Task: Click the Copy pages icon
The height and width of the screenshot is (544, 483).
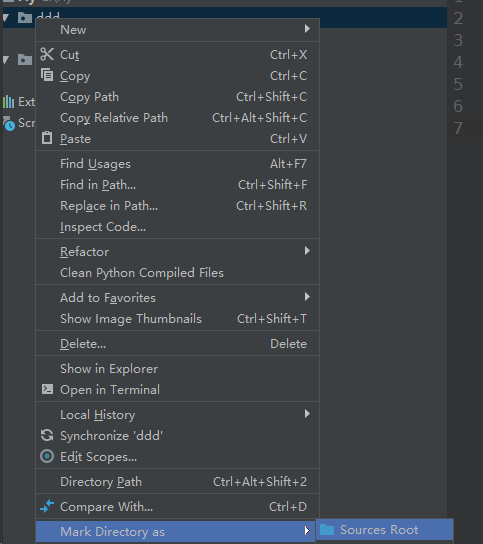Action: 47,75
